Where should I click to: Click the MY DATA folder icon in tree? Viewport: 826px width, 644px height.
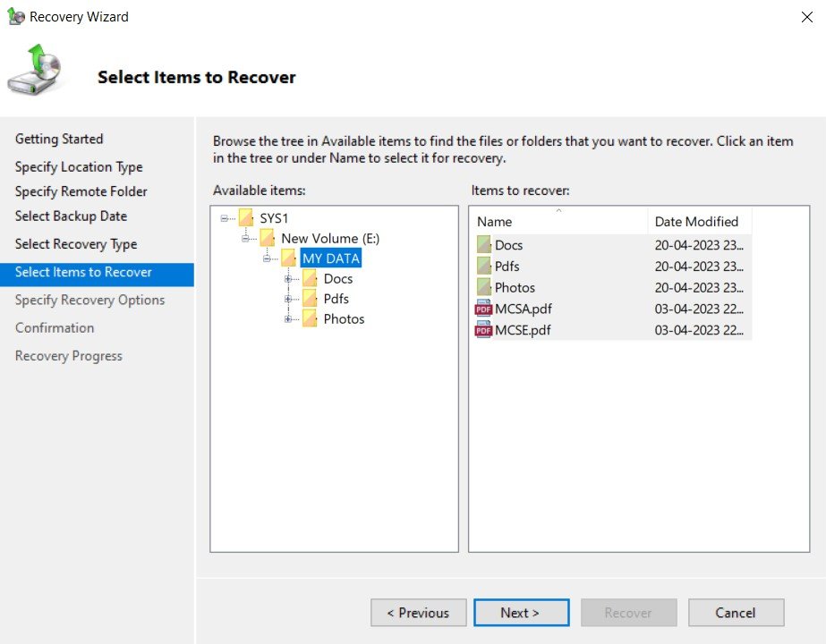[x=288, y=258]
